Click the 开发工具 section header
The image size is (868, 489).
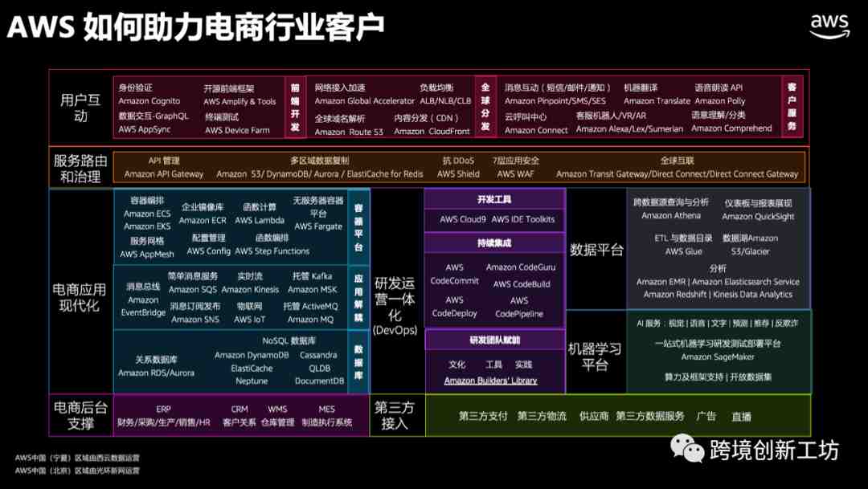click(494, 199)
